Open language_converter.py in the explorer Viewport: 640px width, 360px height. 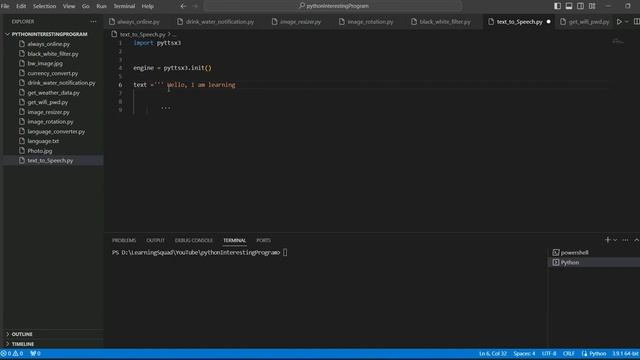click(56, 131)
